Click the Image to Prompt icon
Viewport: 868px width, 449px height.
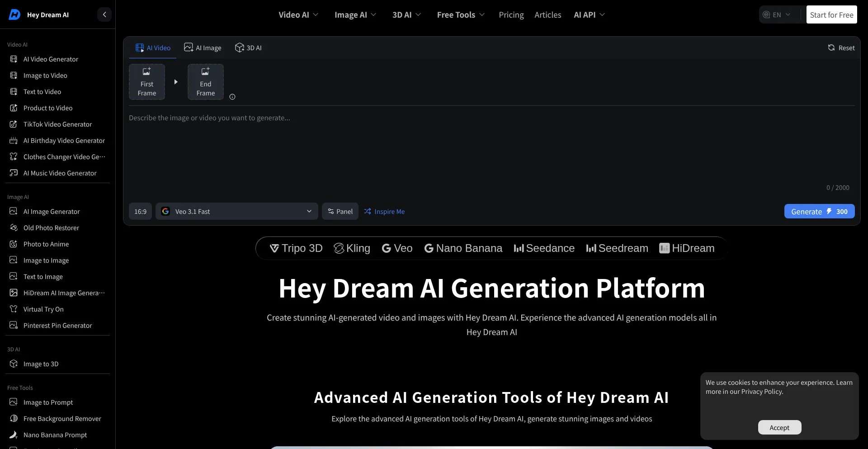[14, 402]
